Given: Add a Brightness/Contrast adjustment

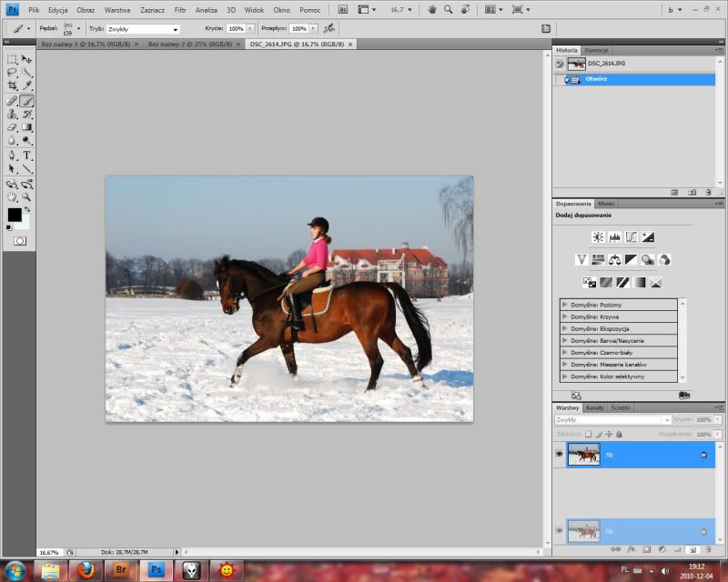Looking at the screenshot, I should click(x=597, y=237).
